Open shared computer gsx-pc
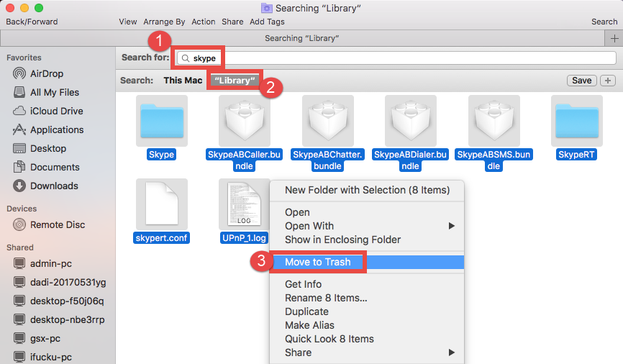This screenshot has width=623, height=364. pyautogui.click(x=37, y=338)
